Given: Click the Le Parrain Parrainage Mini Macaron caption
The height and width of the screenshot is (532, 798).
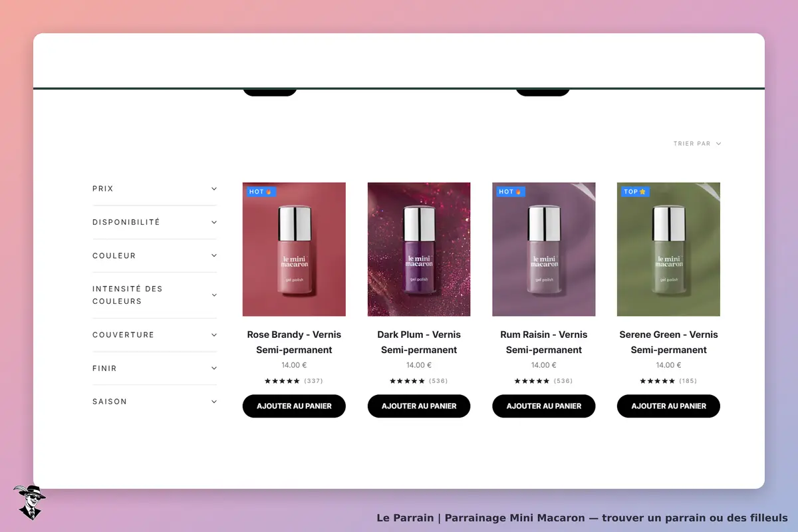Looking at the screenshot, I should tap(583, 517).
